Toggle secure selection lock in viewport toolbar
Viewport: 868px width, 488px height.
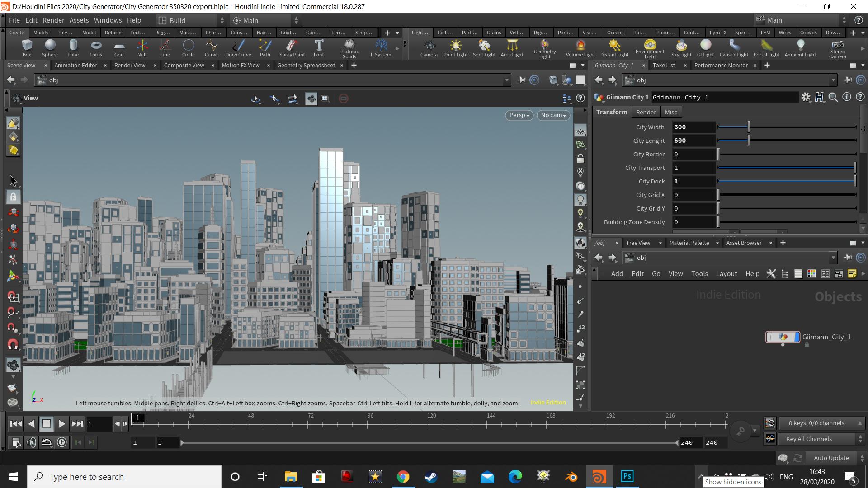[x=13, y=197]
